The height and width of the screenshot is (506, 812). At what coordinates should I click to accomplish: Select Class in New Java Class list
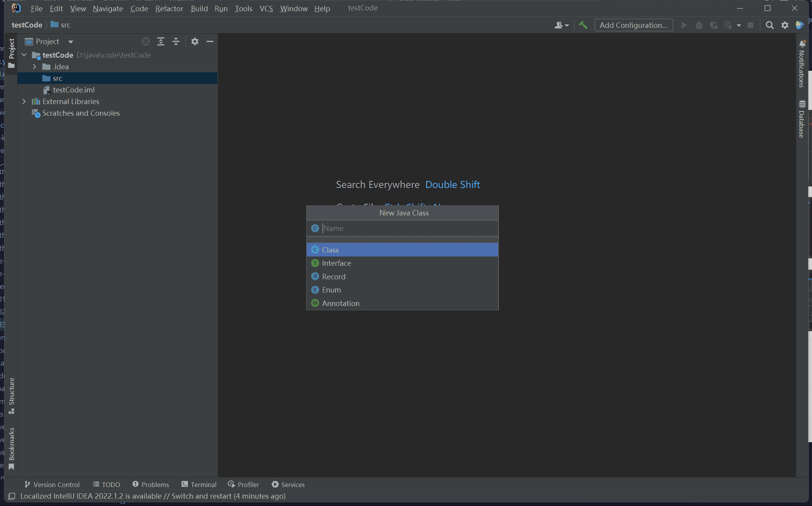coord(402,250)
